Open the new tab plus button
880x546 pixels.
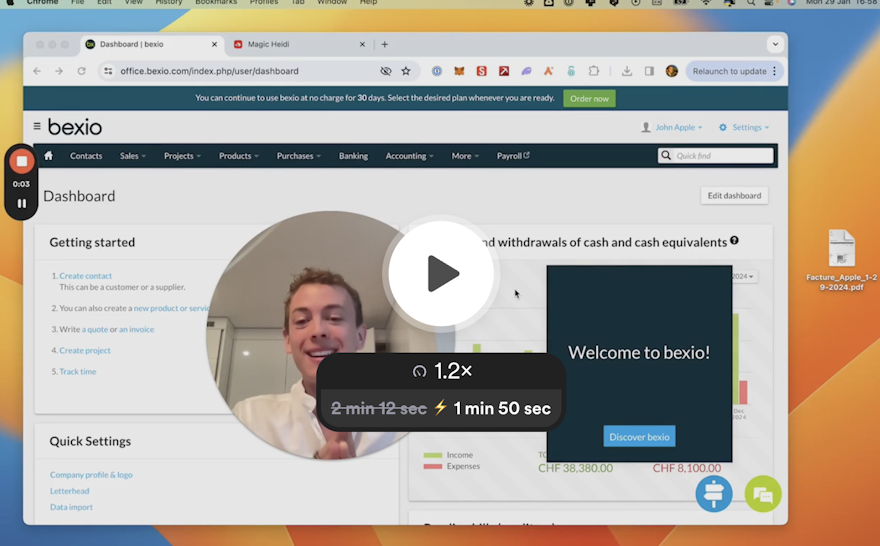coord(384,44)
